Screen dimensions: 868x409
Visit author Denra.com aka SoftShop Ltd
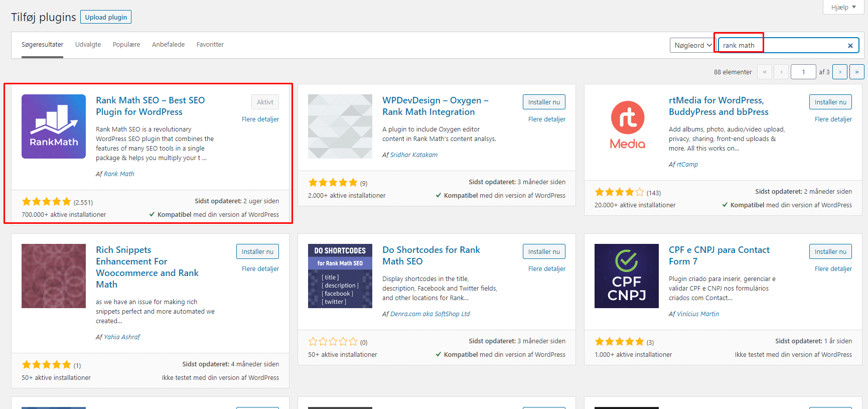click(430, 314)
